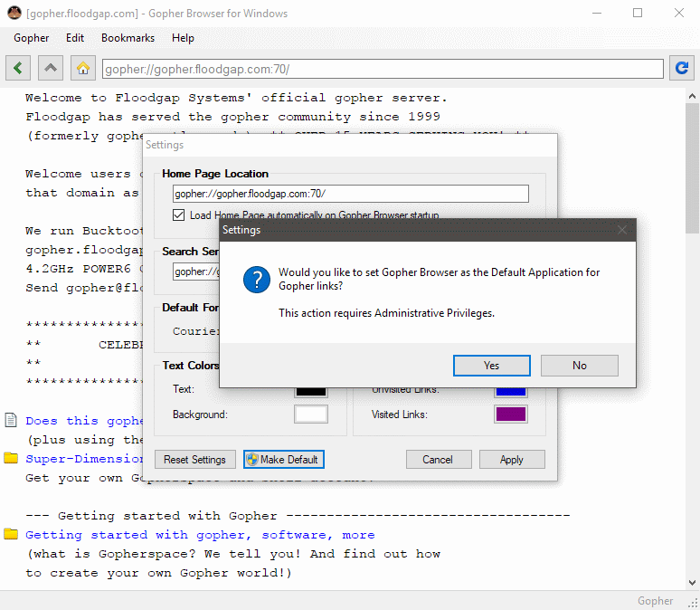Screen dimensions: 700x610
Task: Go to the Home page icon
Action: tap(83, 69)
